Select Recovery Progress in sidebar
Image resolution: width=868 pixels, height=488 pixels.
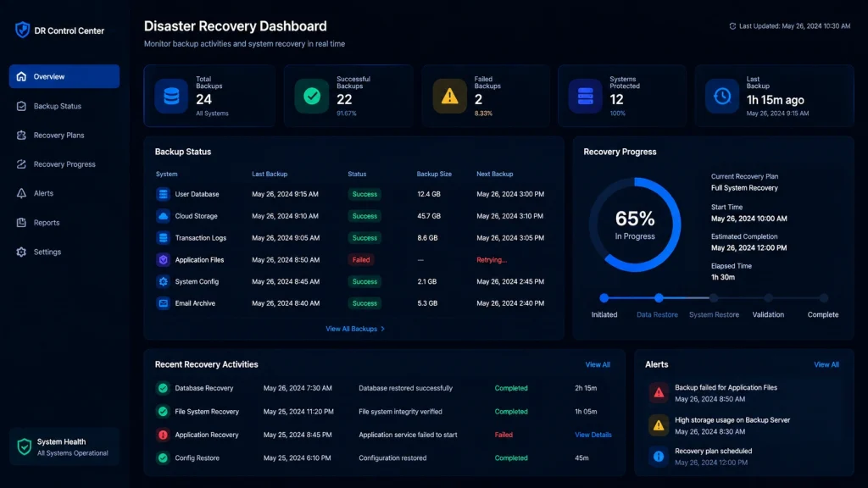[64, 164]
